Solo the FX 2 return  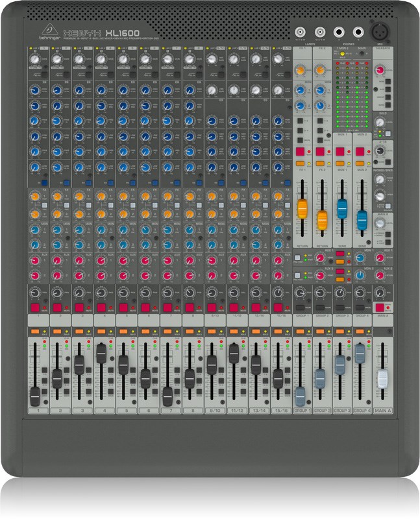320,163
